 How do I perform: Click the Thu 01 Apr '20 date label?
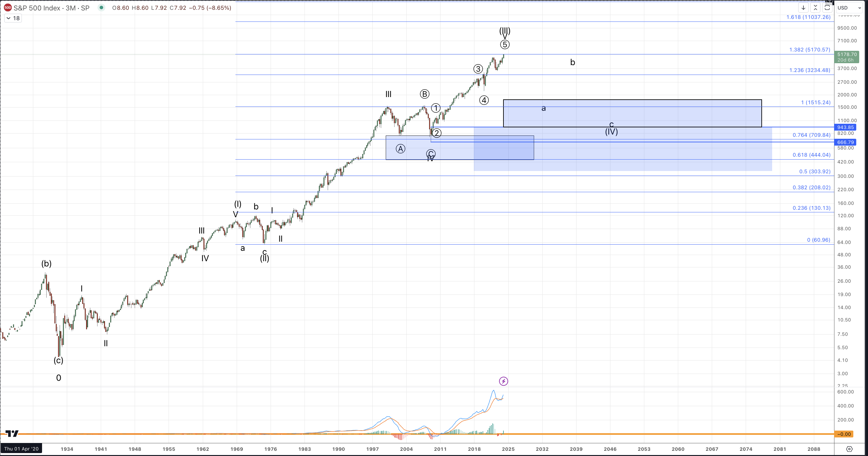(x=21, y=449)
